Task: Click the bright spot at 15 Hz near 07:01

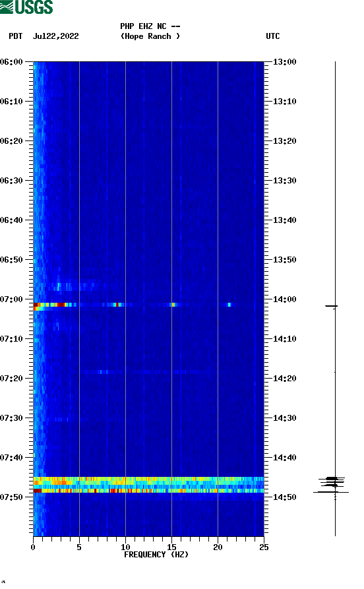Action: coord(173,305)
